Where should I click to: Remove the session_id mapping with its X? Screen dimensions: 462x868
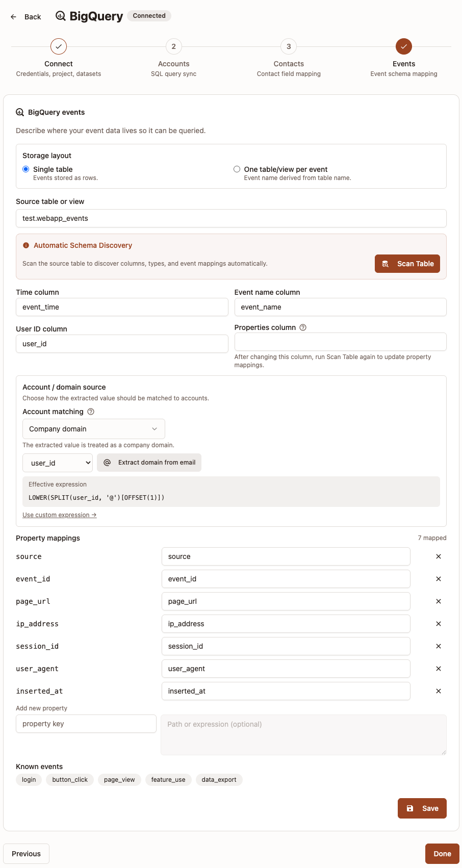click(x=438, y=646)
